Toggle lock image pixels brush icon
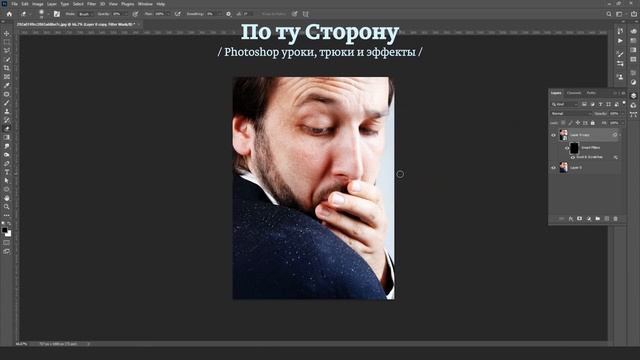The height and width of the screenshot is (360, 640). click(570, 122)
